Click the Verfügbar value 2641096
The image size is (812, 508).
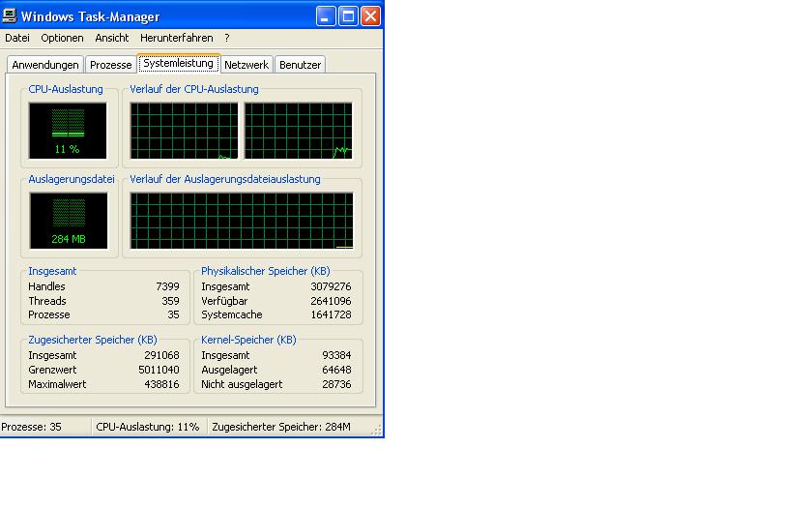pyautogui.click(x=331, y=301)
